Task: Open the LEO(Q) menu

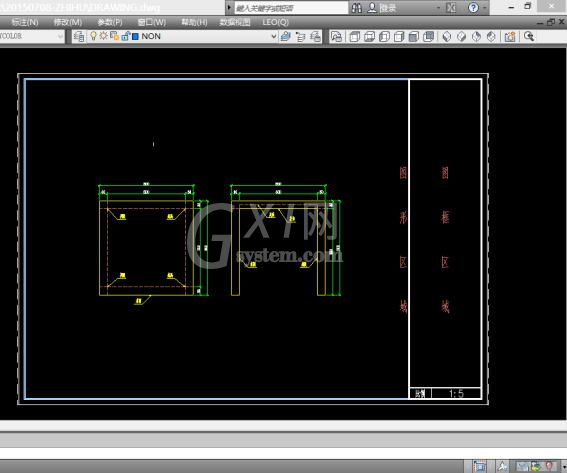Action: (276, 22)
